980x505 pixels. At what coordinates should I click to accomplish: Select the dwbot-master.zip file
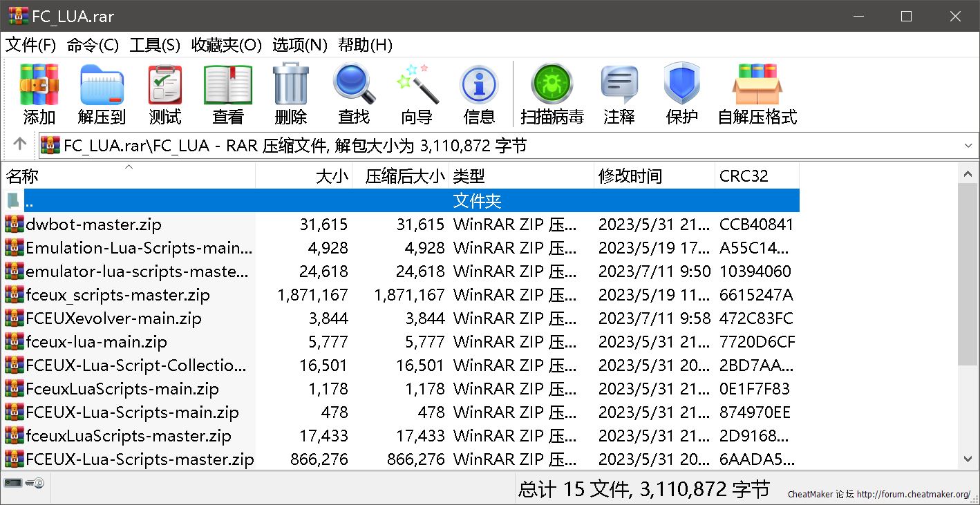[x=93, y=225]
